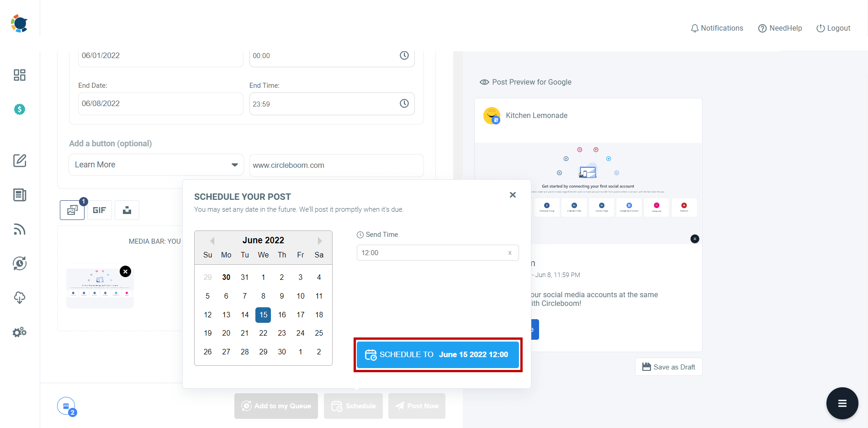Click the dollar badge icon in sidebar

(x=19, y=109)
